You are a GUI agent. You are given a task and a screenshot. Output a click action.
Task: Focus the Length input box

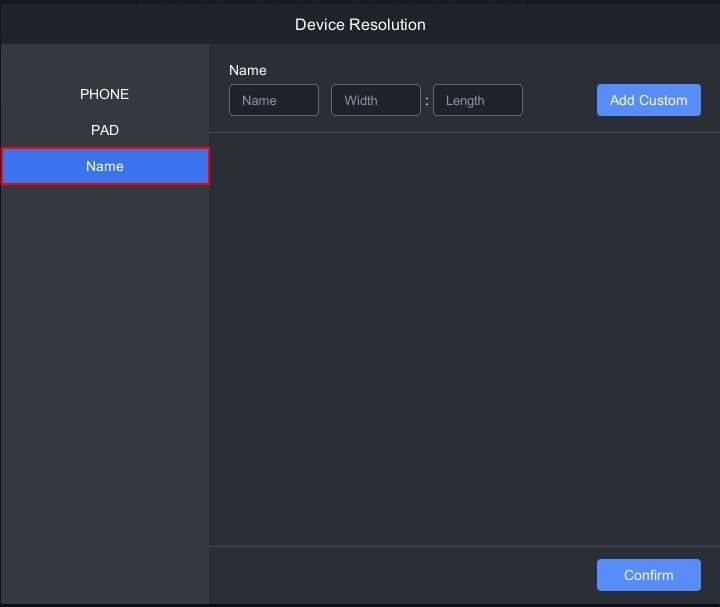point(477,100)
